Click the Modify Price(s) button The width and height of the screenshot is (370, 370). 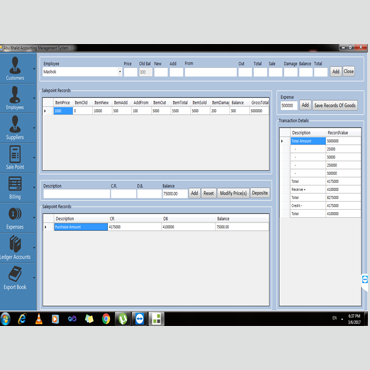pos(233,193)
